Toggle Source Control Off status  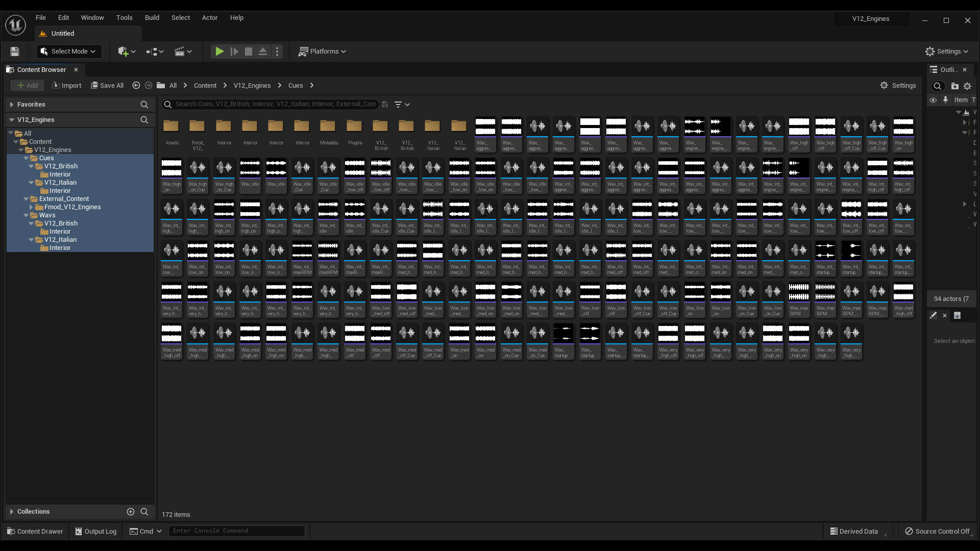[937, 531]
